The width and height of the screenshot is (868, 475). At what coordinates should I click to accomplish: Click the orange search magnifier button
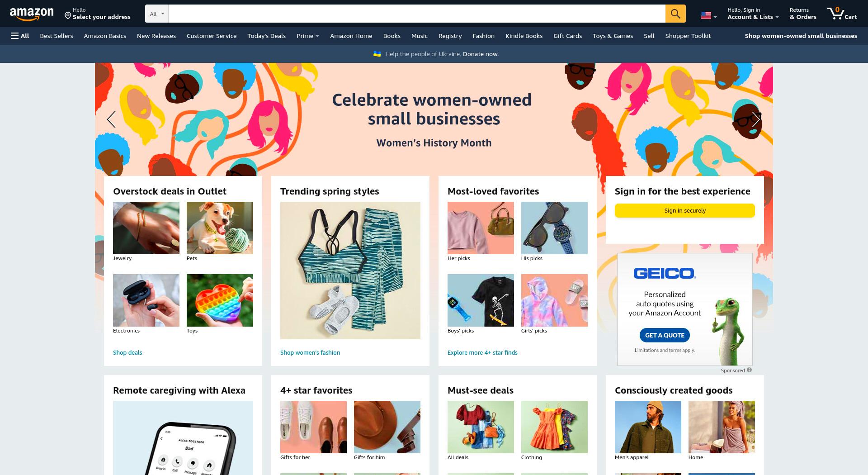coord(675,14)
